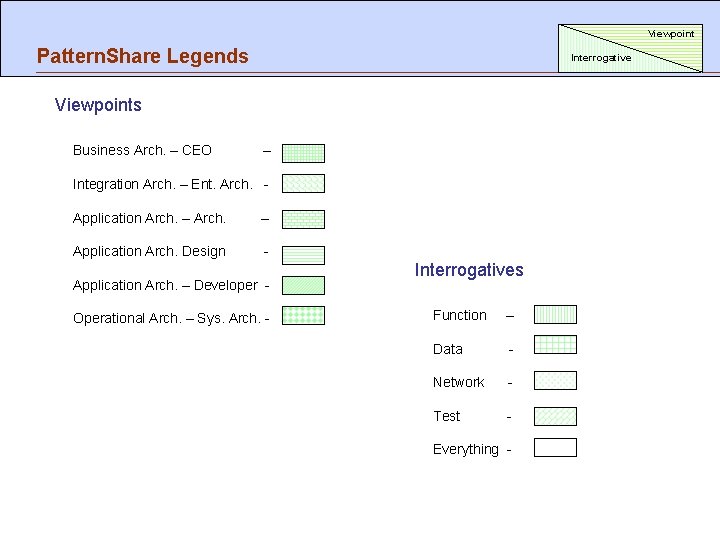
Task: Click the Viewpoint/Interrogative diagonal legend box
Action: 630,48
